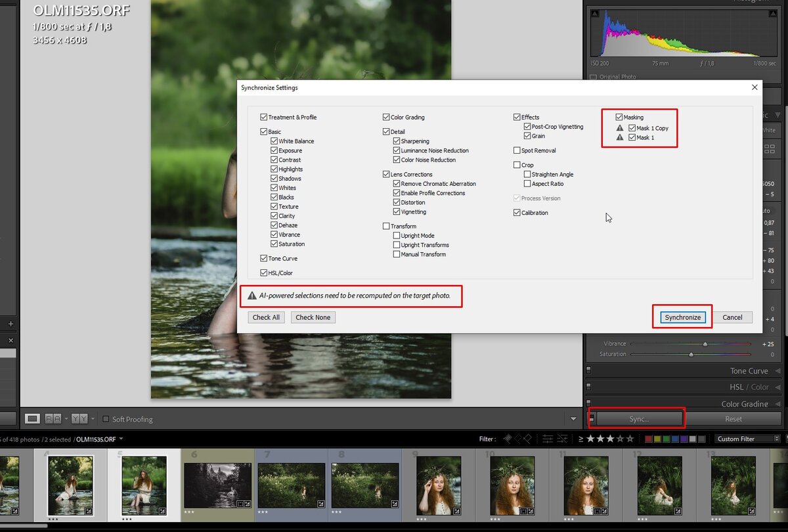This screenshot has height=532, width=788.
Task: Open Before/After YY view icon
Action: [x=79, y=418]
